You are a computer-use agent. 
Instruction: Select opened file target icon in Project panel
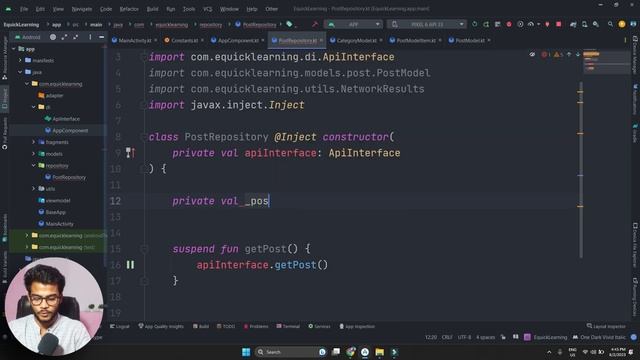point(53,37)
